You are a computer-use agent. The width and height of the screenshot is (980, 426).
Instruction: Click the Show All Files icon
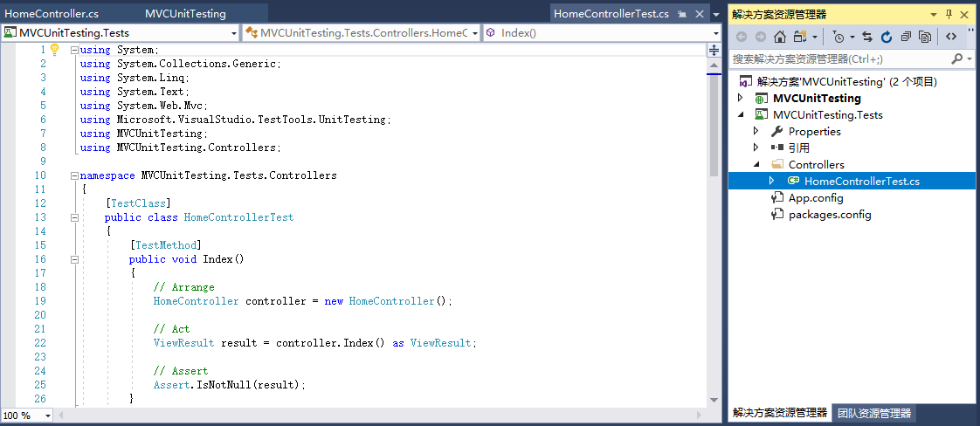[x=924, y=37]
